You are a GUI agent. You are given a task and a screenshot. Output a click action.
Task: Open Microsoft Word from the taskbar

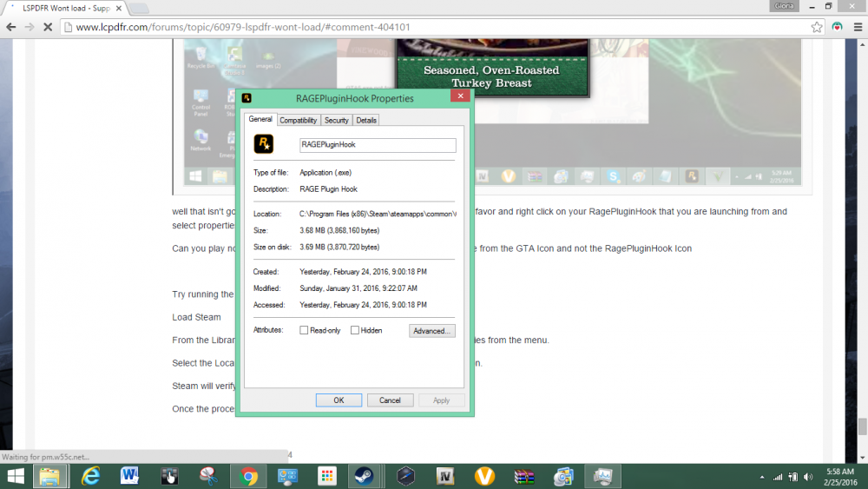(x=129, y=476)
